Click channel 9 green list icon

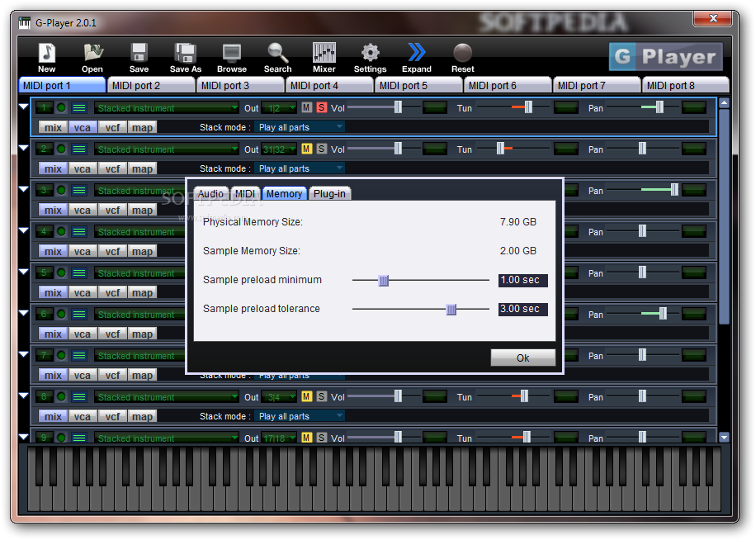(x=79, y=438)
